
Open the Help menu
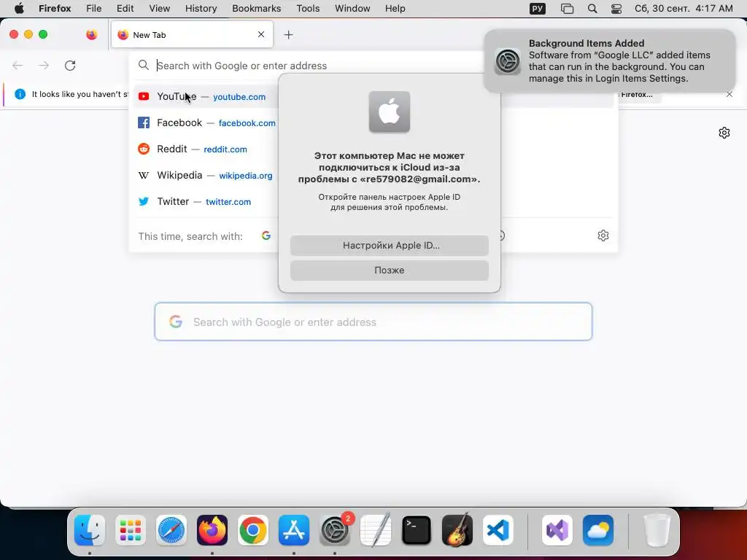(x=395, y=9)
